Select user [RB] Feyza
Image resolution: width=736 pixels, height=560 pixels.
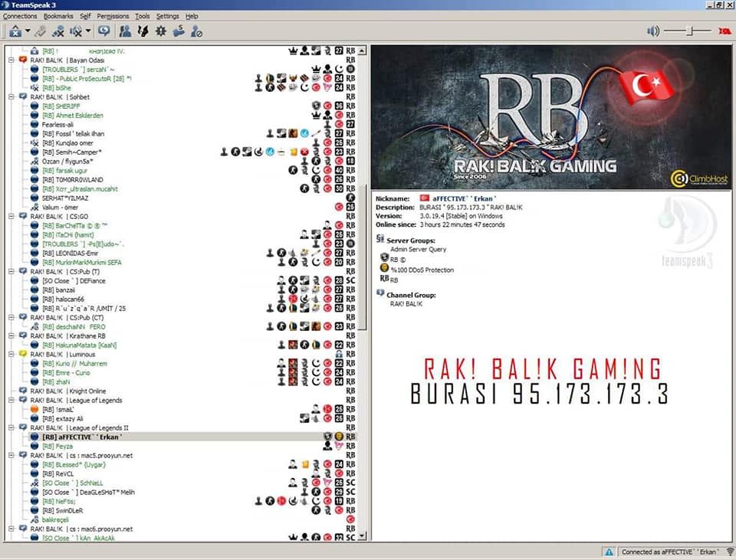(x=58, y=446)
